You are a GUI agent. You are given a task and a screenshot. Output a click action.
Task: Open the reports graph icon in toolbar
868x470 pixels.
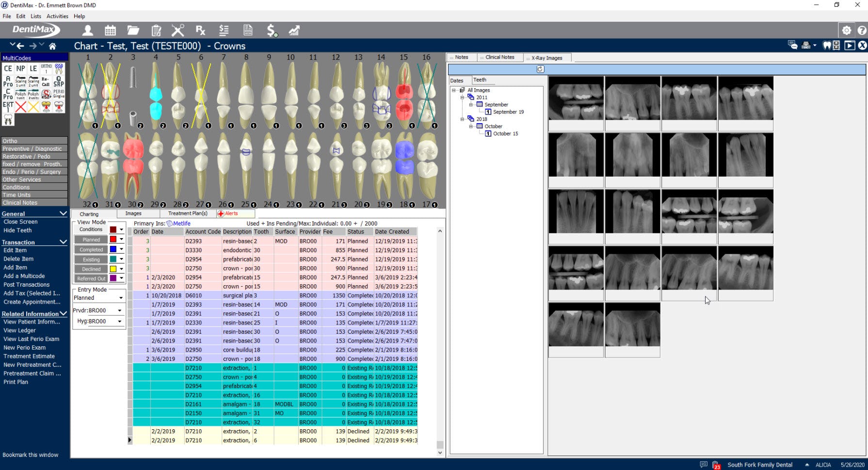pyautogui.click(x=294, y=30)
